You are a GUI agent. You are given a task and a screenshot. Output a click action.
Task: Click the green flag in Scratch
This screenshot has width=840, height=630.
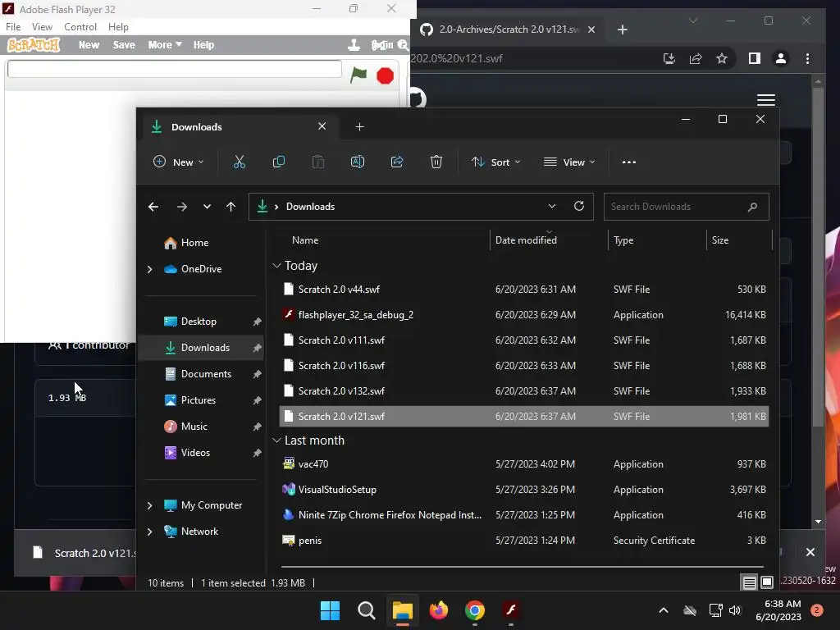358,75
